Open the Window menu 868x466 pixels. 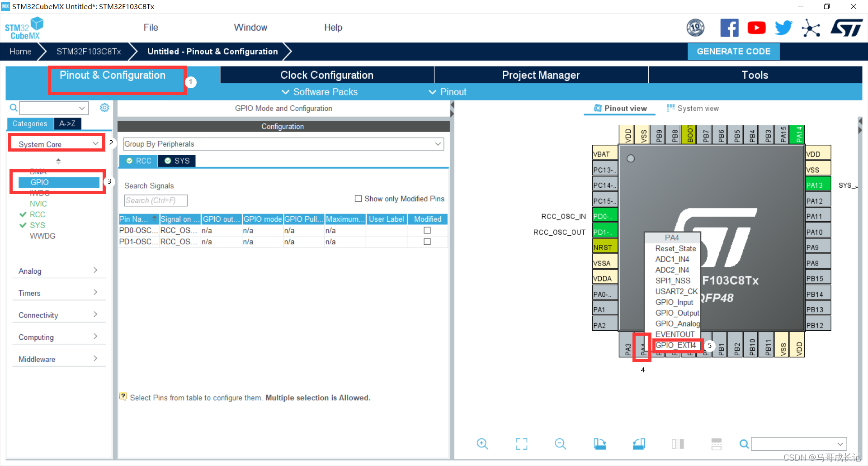point(250,28)
